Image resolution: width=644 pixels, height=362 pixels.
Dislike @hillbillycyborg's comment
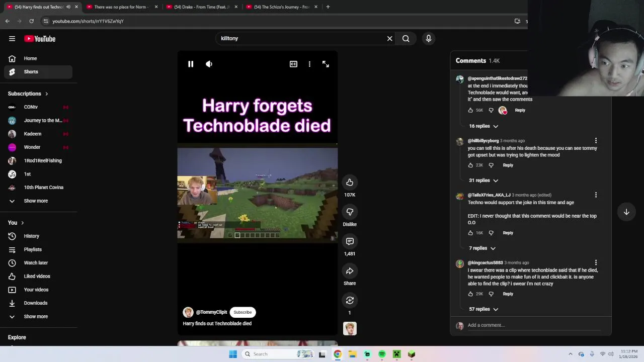[x=491, y=165]
